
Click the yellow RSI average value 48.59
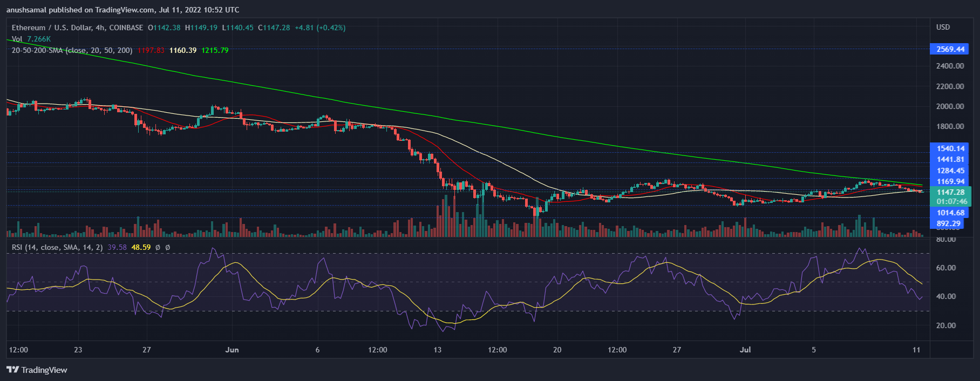pyautogui.click(x=141, y=247)
